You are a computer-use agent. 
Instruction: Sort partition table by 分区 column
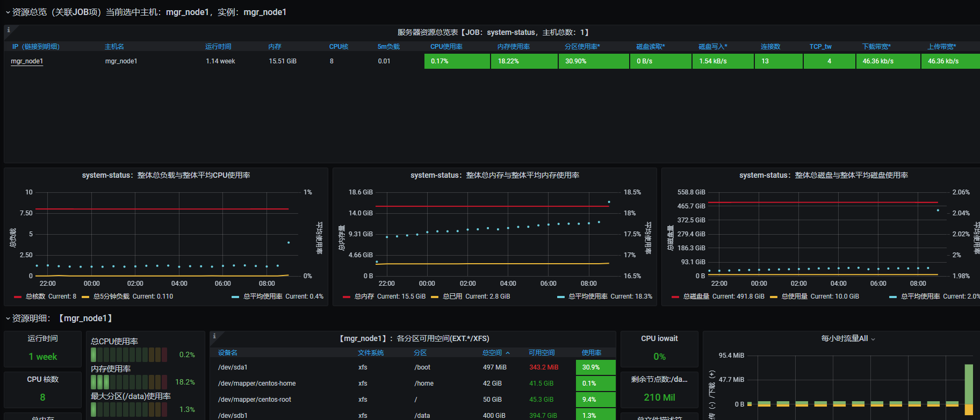click(x=420, y=353)
